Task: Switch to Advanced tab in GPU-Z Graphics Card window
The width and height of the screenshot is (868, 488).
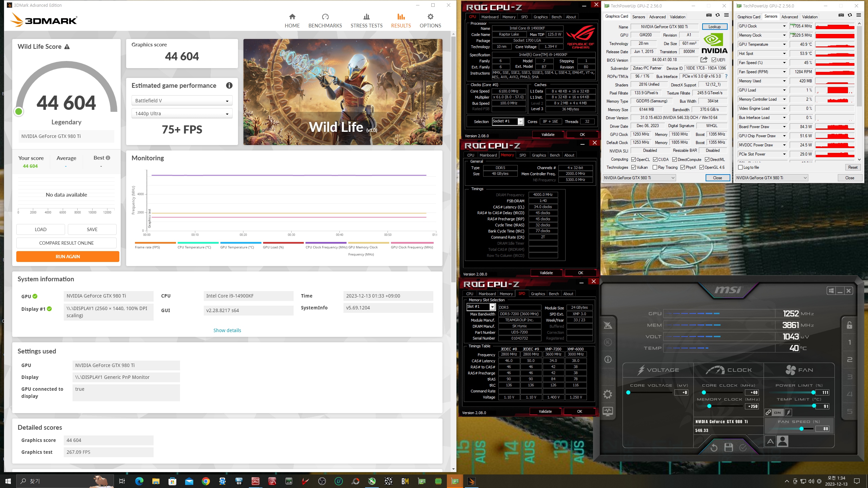Action: [657, 17]
